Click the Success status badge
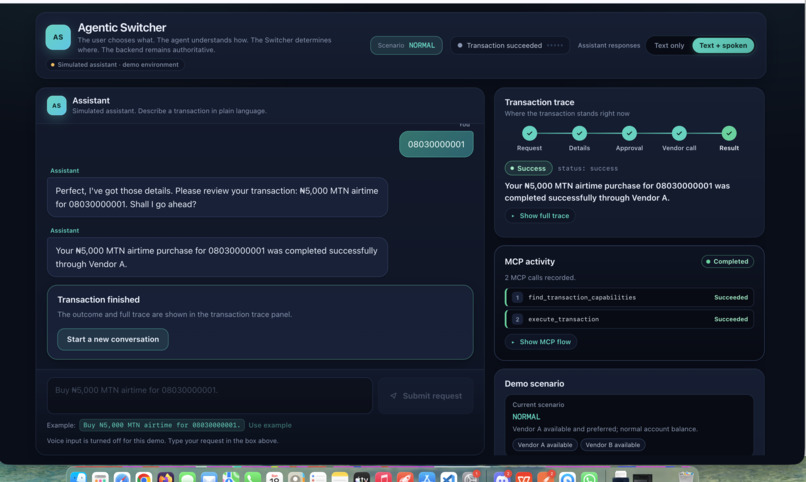 coord(528,168)
